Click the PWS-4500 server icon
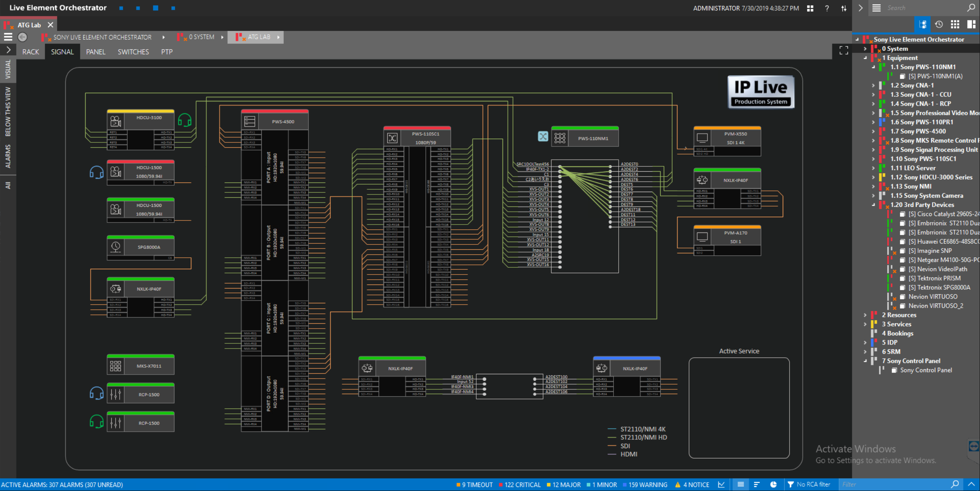The height and width of the screenshot is (491, 980). click(250, 121)
